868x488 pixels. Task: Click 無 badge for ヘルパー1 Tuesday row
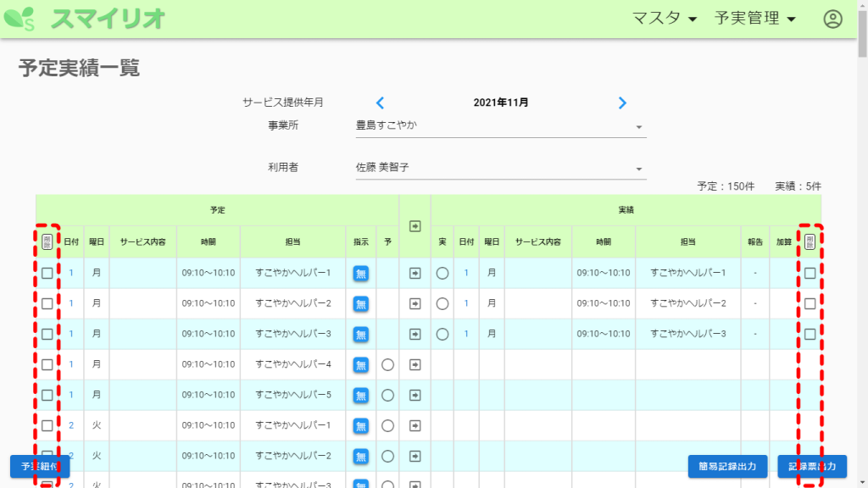tap(361, 425)
